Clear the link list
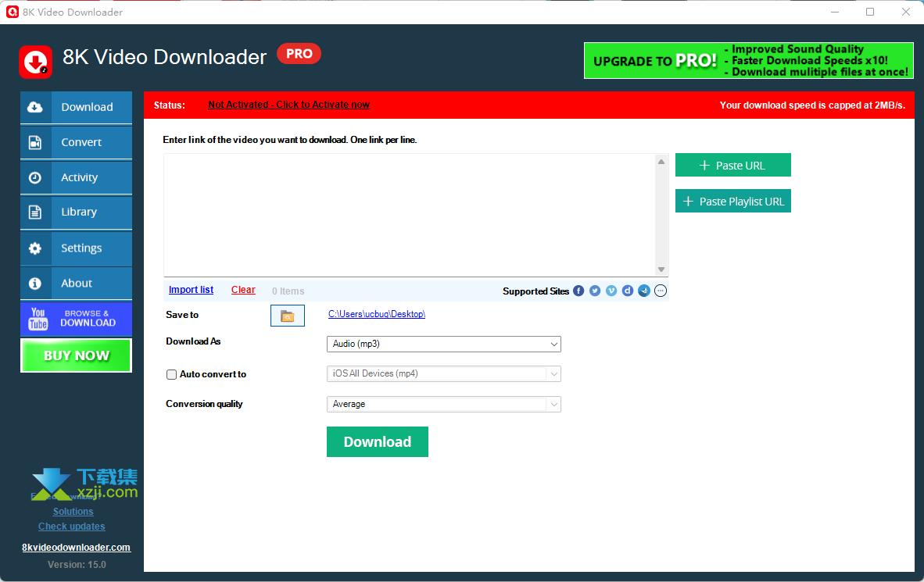The height and width of the screenshot is (582, 924). point(243,290)
